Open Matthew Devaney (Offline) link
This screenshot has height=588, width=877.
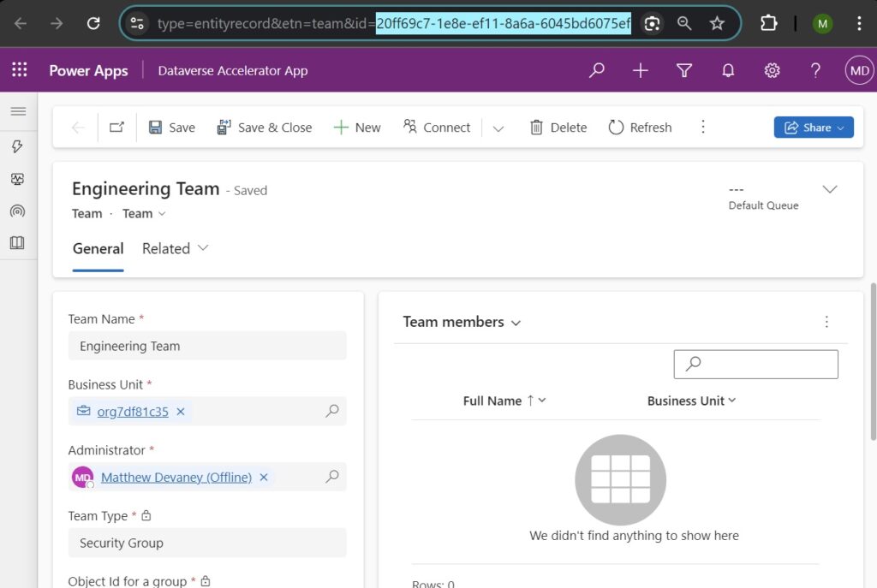tap(176, 478)
